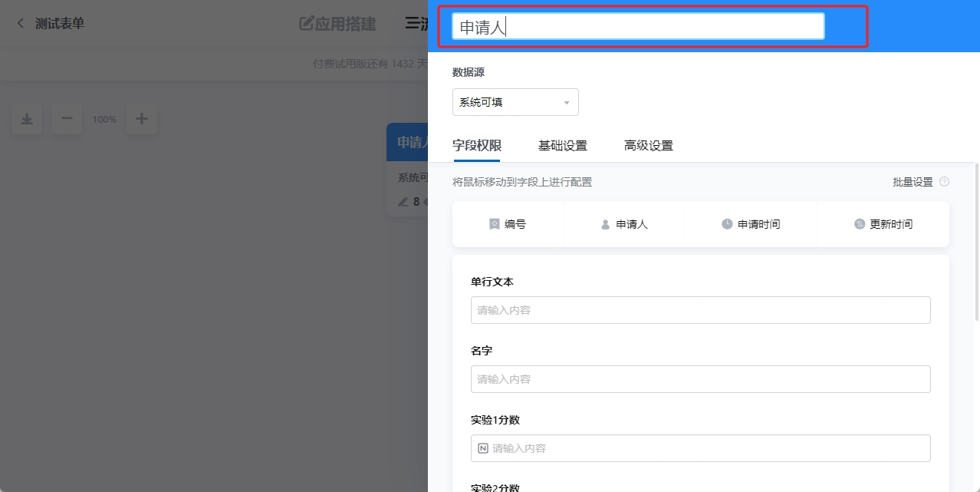Click the 单行文本 input field
Viewport: 980px width, 492px height.
700,309
